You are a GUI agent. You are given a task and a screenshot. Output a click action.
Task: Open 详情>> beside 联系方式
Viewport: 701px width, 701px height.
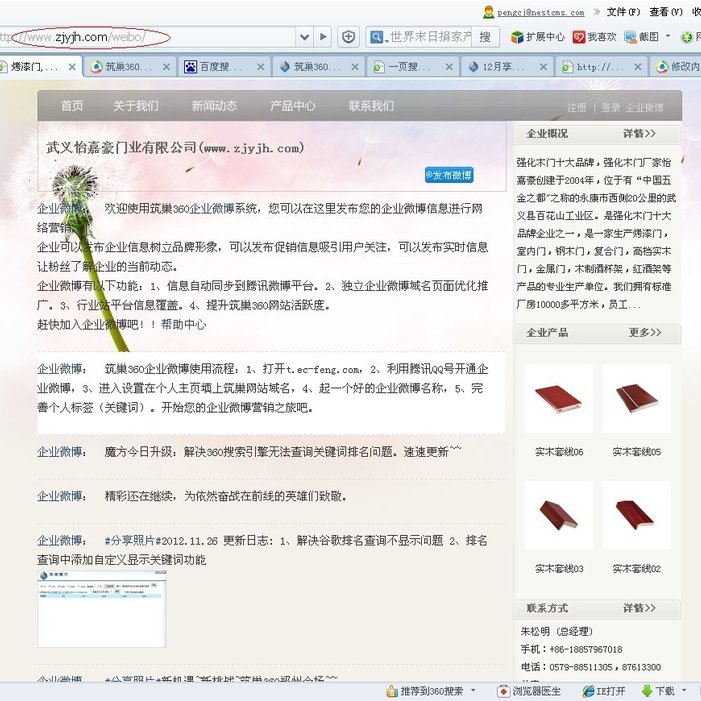click(x=639, y=608)
